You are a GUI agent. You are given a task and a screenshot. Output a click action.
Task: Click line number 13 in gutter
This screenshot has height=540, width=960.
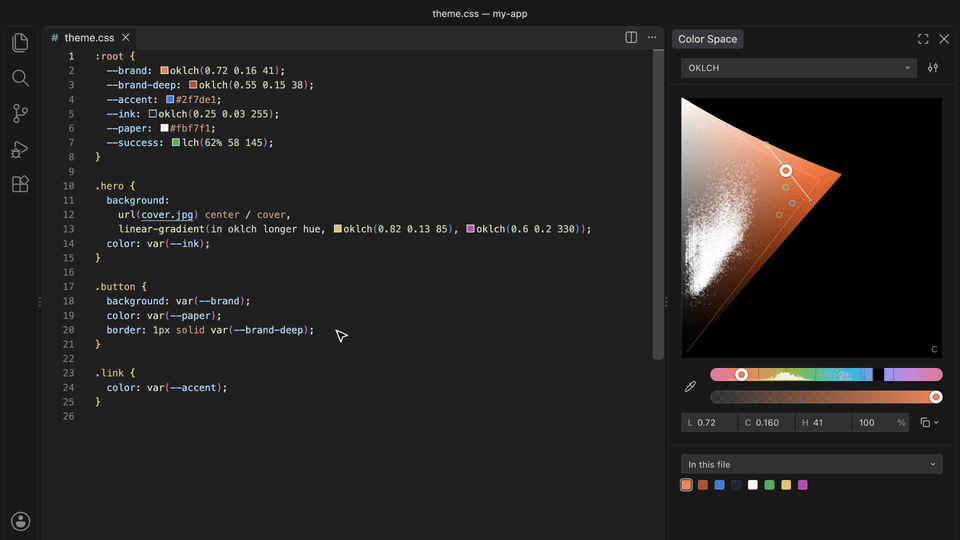[x=69, y=229]
